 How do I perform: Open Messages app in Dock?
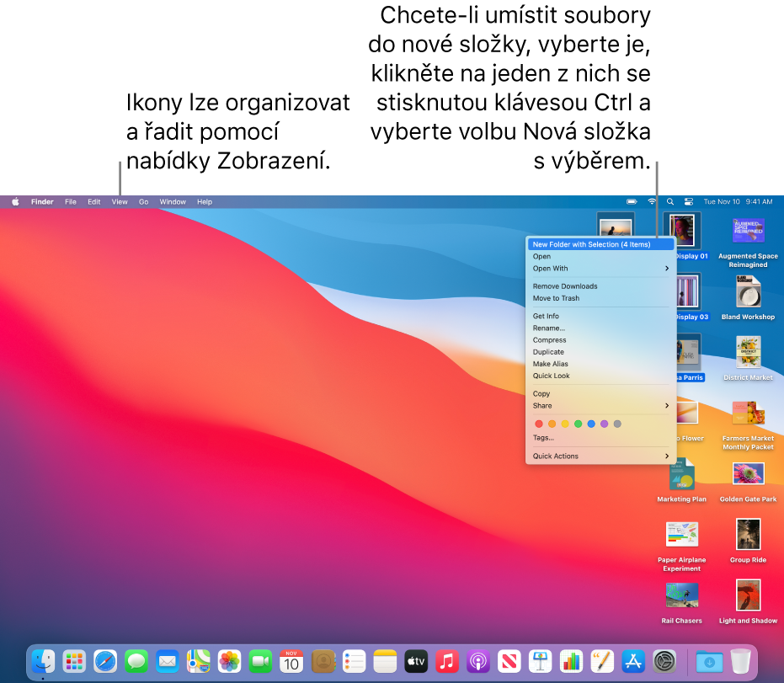click(136, 661)
